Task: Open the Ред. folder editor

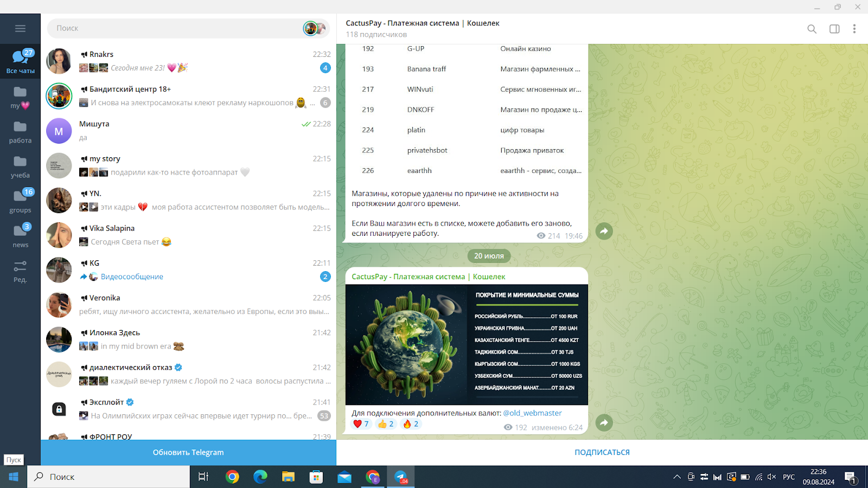Action: click(x=20, y=271)
